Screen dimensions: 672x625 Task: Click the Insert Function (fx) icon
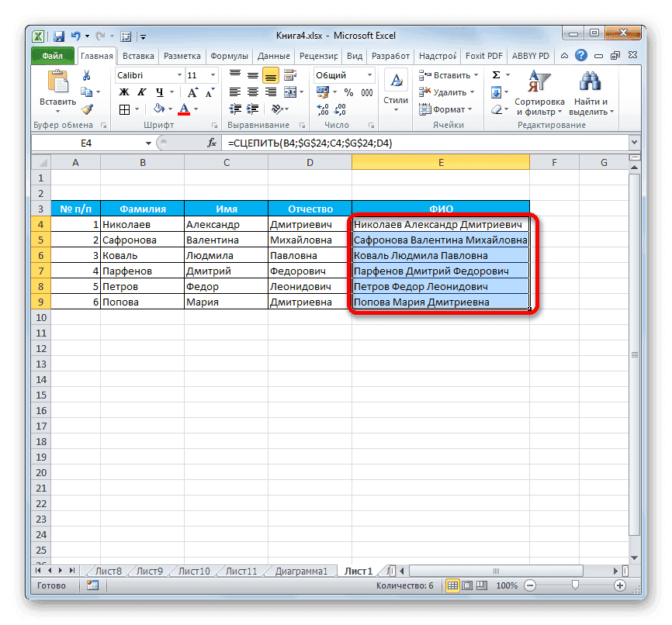pyautogui.click(x=213, y=143)
